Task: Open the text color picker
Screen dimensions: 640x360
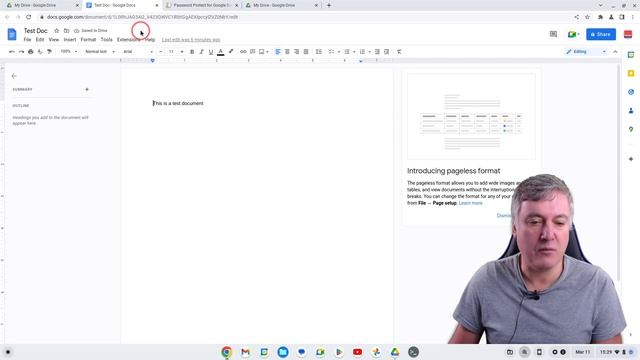Action: click(220, 52)
